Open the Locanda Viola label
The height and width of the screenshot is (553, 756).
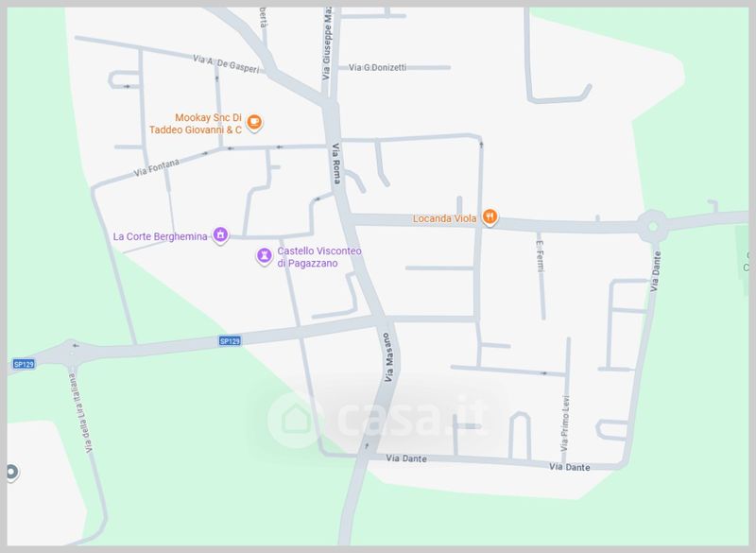coord(444,218)
